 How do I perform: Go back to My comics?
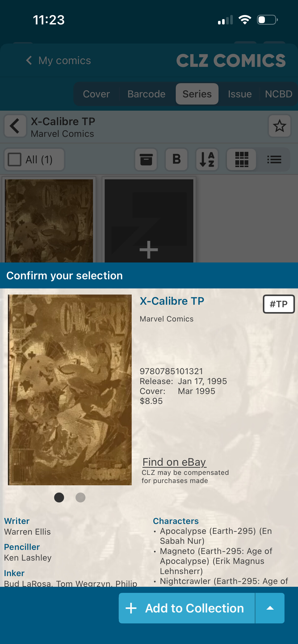click(x=59, y=61)
